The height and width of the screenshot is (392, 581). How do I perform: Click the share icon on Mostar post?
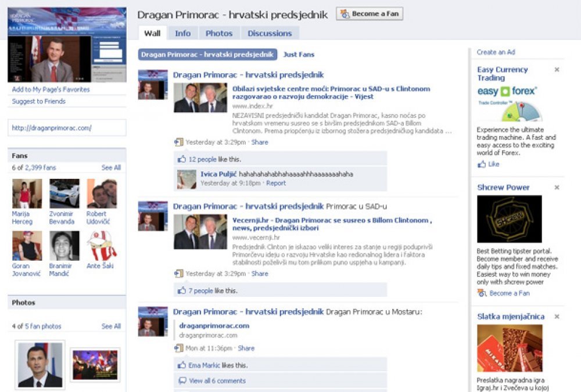point(178,348)
